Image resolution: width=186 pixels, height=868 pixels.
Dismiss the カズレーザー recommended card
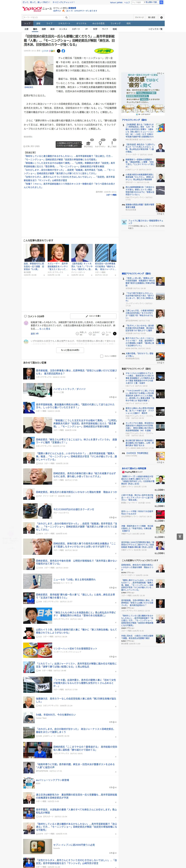coord(68,275)
